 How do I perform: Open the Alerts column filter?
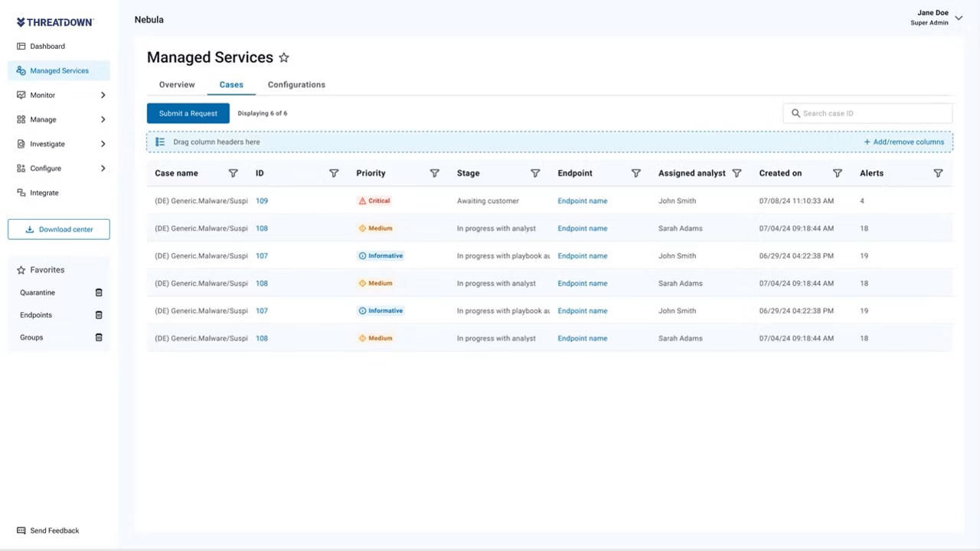[938, 174]
